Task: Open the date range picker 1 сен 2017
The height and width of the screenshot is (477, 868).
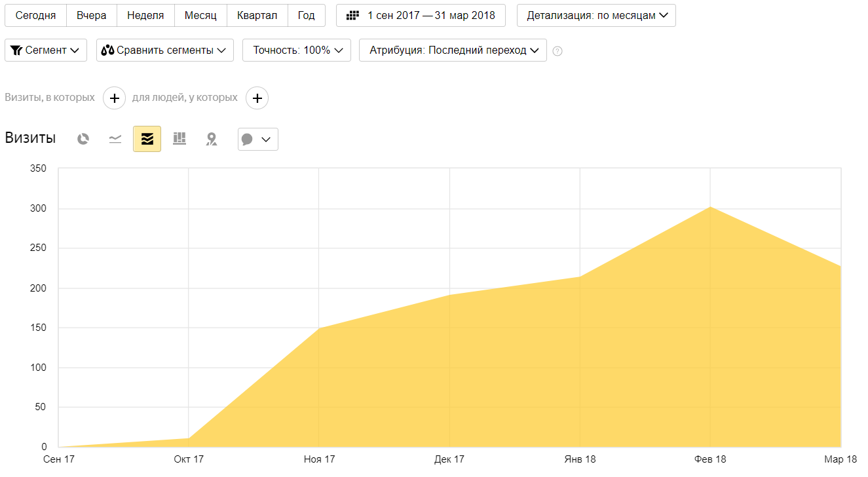Action: click(421, 15)
